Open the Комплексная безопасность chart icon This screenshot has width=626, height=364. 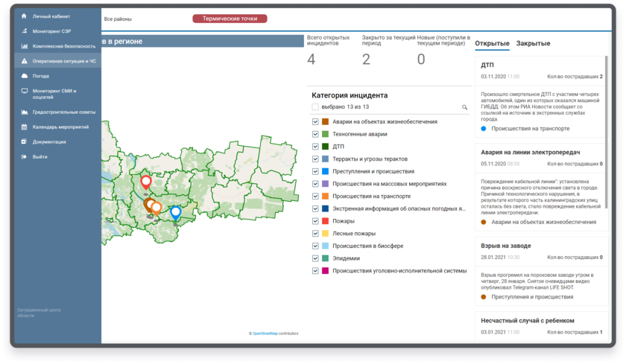point(25,46)
